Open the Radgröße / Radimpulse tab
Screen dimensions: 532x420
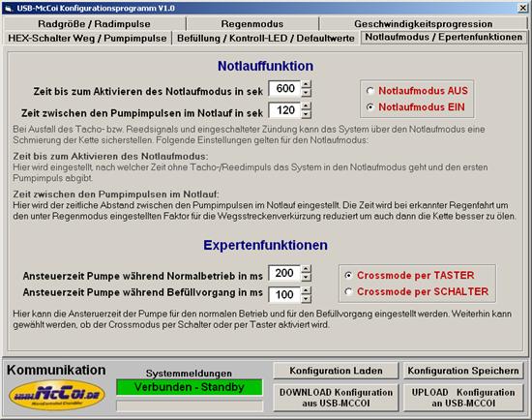[95, 24]
